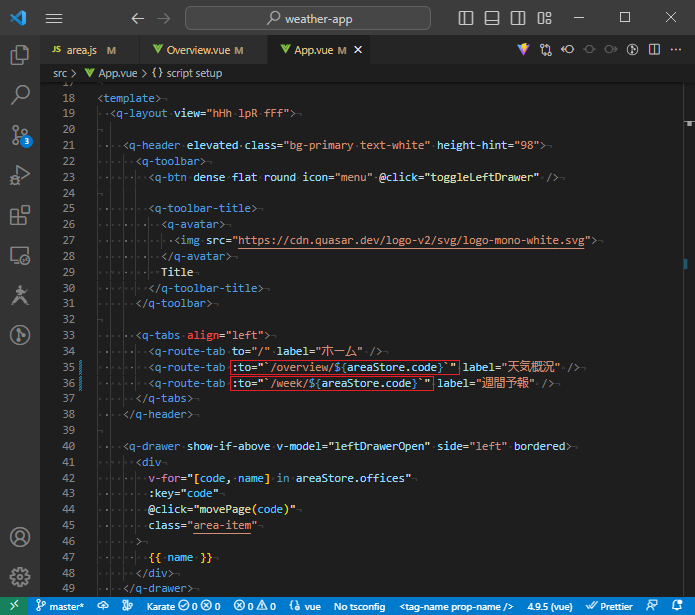Open file at previous revision arrow icon
Viewport: 695px width, 615px height.
pos(567,50)
